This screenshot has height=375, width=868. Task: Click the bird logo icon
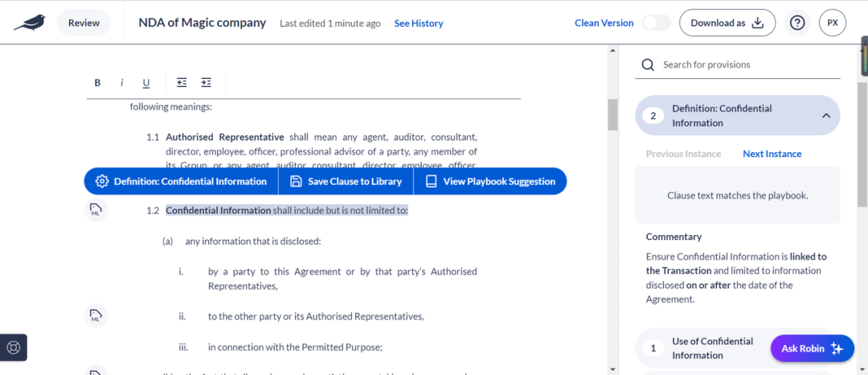(x=30, y=23)
